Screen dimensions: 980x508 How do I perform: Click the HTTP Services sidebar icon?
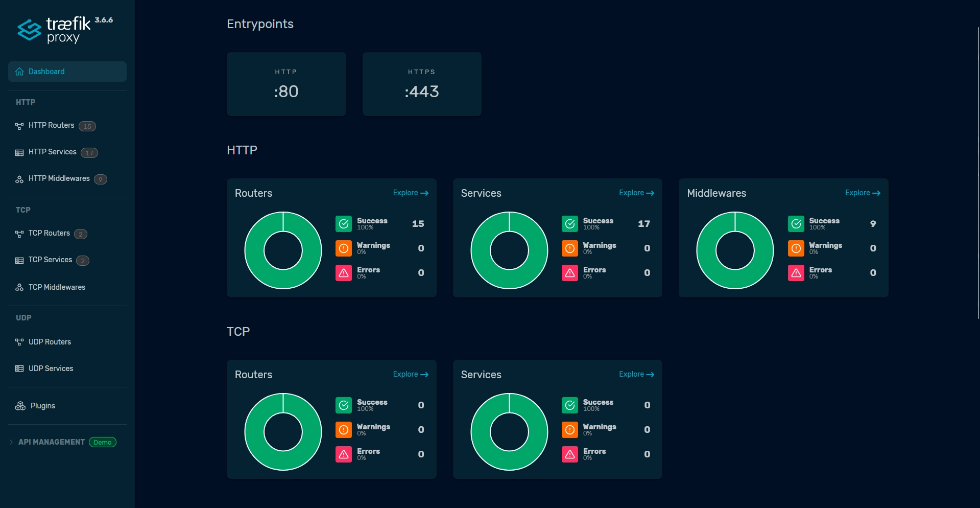(x=19, y=152)
